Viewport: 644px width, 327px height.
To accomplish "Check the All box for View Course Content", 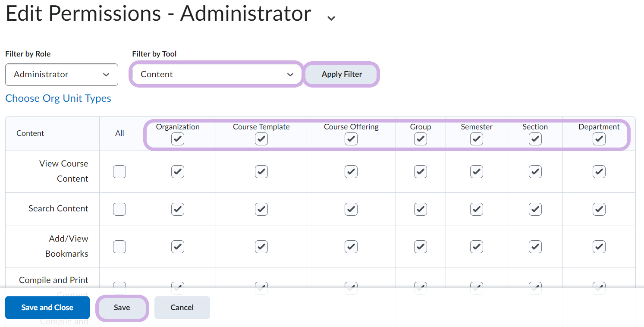I will (x=119, y=172).
